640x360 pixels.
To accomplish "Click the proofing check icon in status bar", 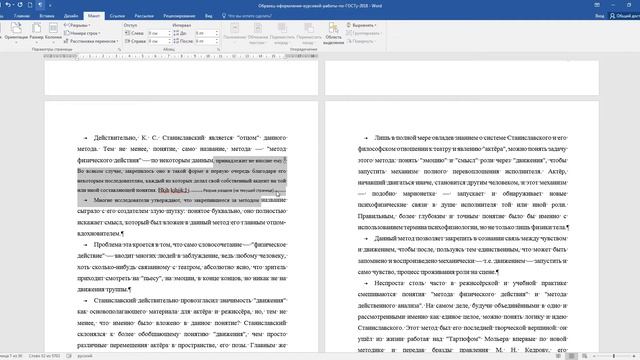I will click(x=69, y=356).
